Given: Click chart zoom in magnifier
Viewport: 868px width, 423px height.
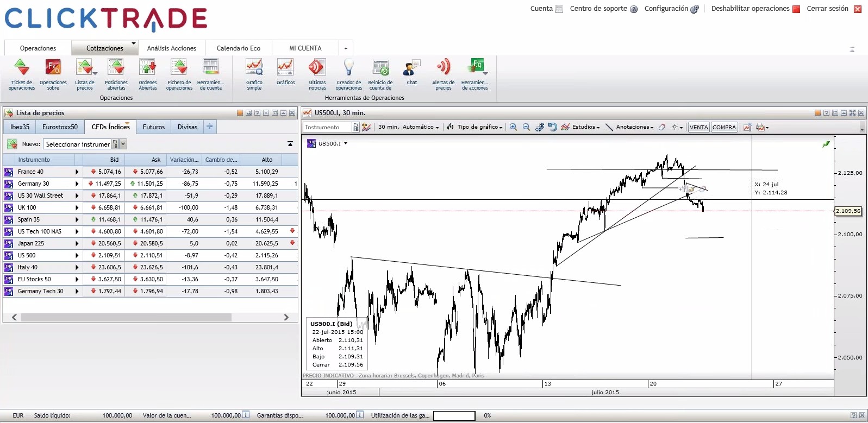Looking at the screenshot, I should [x=513, y=127].
